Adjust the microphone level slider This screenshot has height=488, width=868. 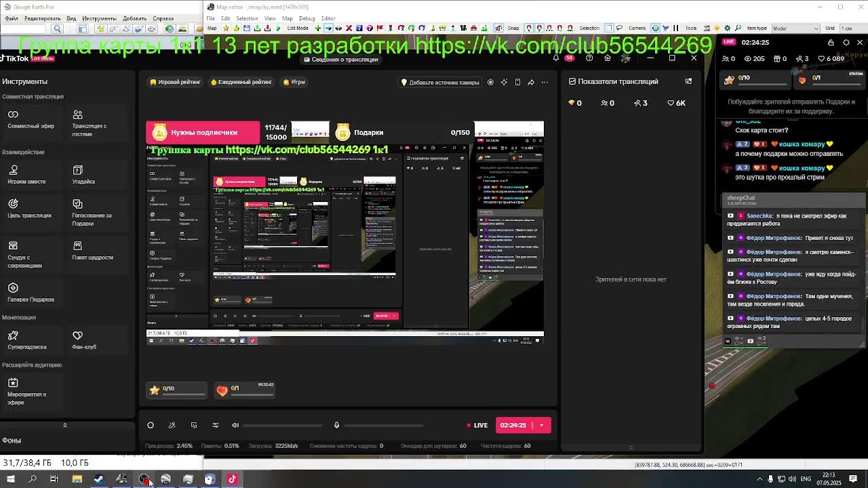pos(384,425)
